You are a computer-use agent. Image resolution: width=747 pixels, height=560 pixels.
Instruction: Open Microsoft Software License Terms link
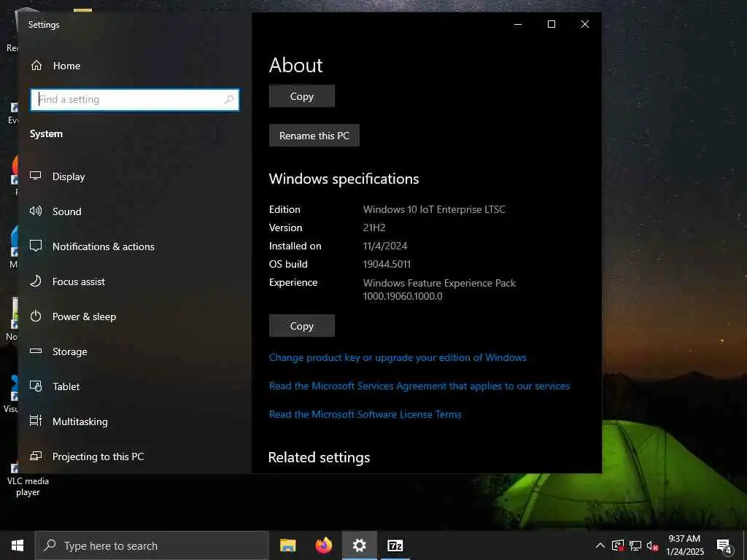(x=365, y=415)
